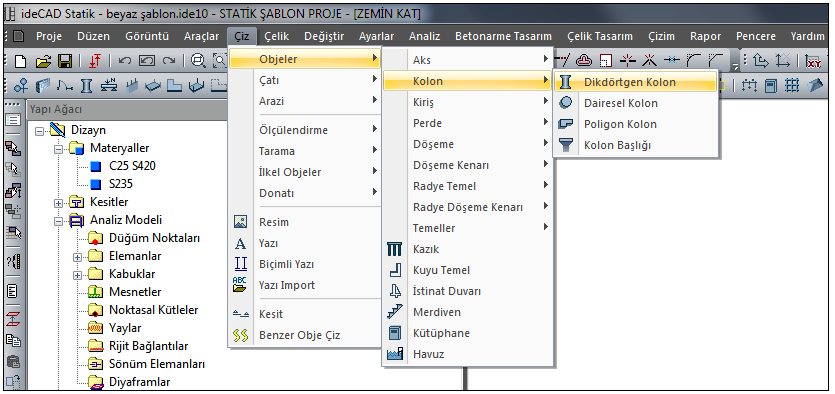Viewport: 835px width, 394px height.
Task: Select Düğüm Noktaları in the tree
Action: [x=154, y=238]
